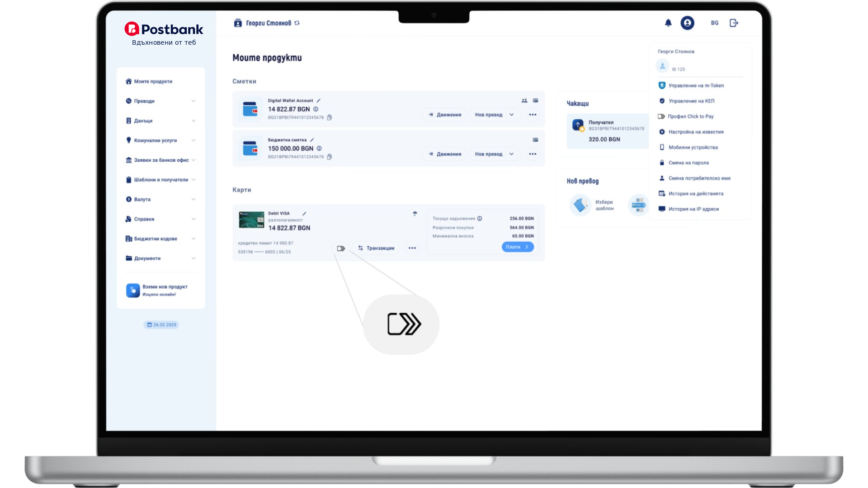868x488 pixels.
Task: Open more options for Debit VISA card
Action: [412, 248]
